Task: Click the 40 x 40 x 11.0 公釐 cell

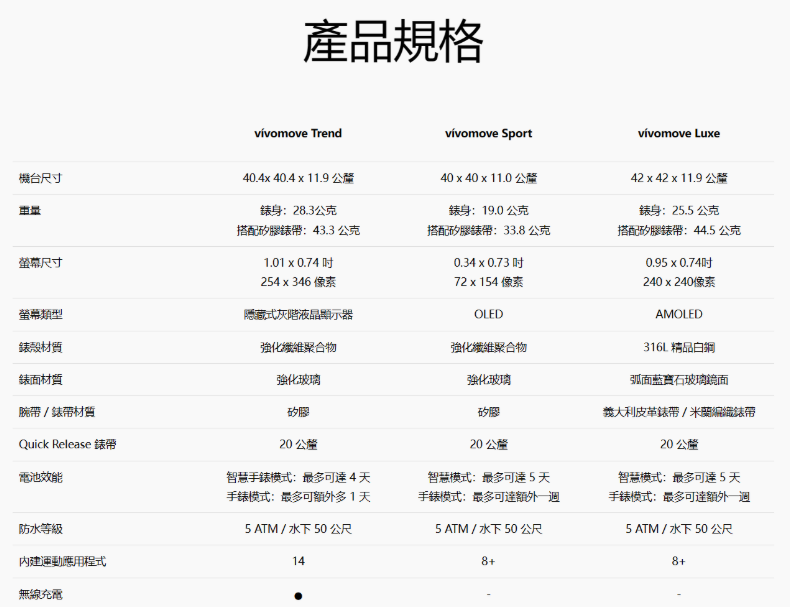Action: pos(488,178)
